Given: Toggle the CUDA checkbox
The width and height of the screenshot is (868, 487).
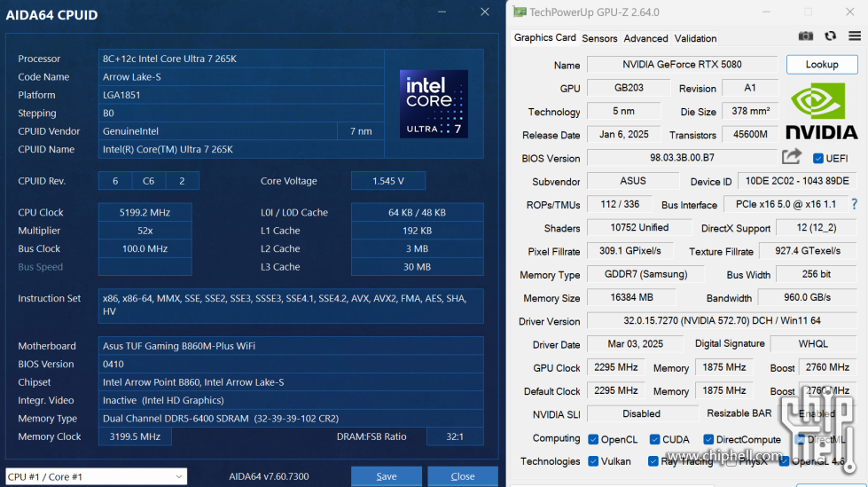Looking at the screenshot, I should click(x=654, y=439).
